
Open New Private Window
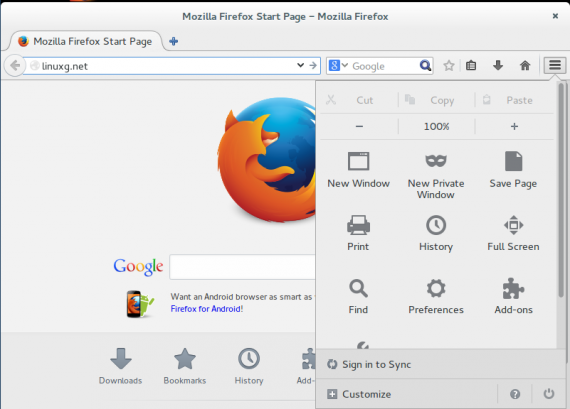coord(436,176)
